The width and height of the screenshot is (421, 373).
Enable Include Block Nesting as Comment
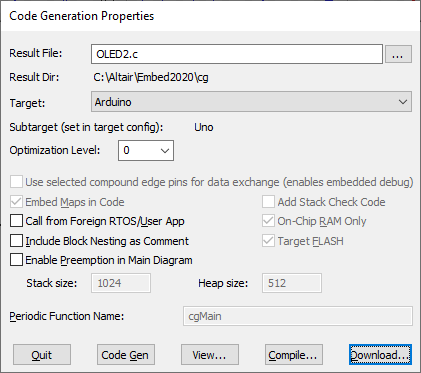[x=16, y=241]
